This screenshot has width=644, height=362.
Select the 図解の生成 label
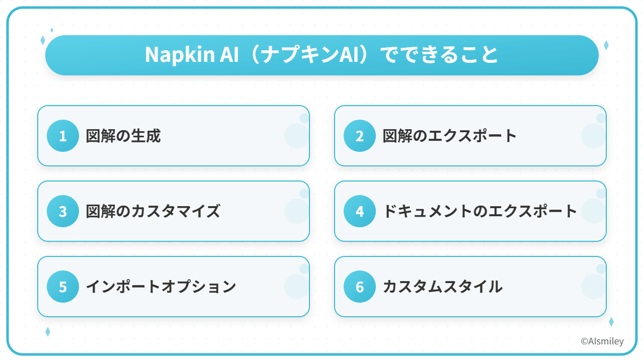point(123,136)
